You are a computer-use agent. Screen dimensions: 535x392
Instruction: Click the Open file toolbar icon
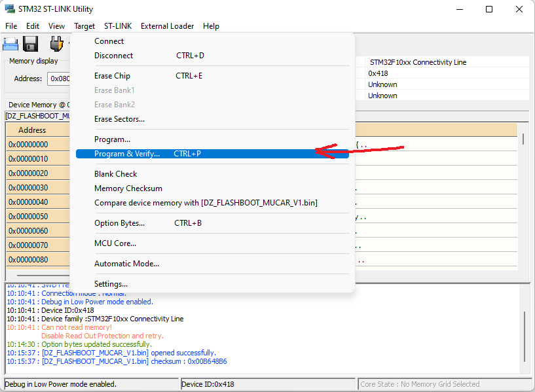[x=10, y=44]
